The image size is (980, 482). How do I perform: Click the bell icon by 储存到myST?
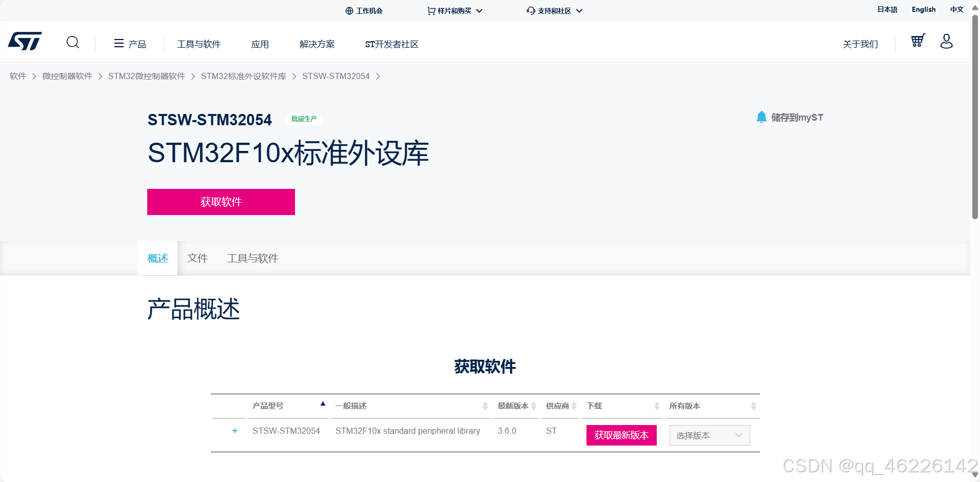click(761, 117)
